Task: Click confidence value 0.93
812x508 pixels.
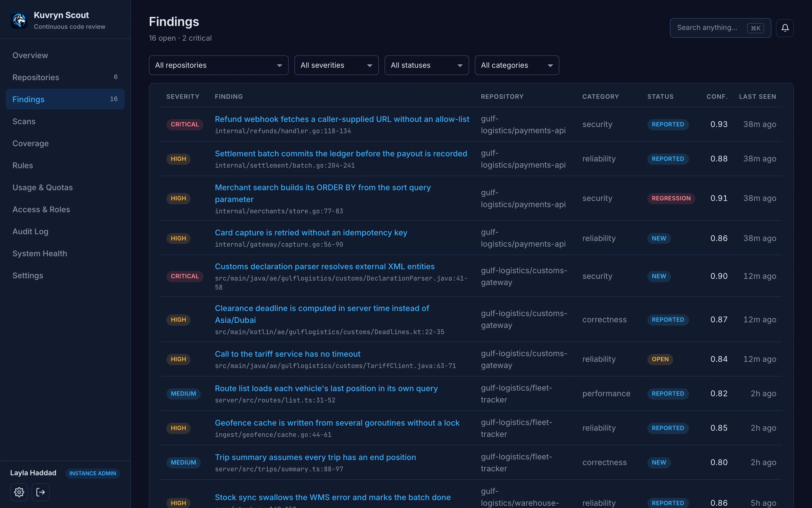Action: (x=719, y=124)
